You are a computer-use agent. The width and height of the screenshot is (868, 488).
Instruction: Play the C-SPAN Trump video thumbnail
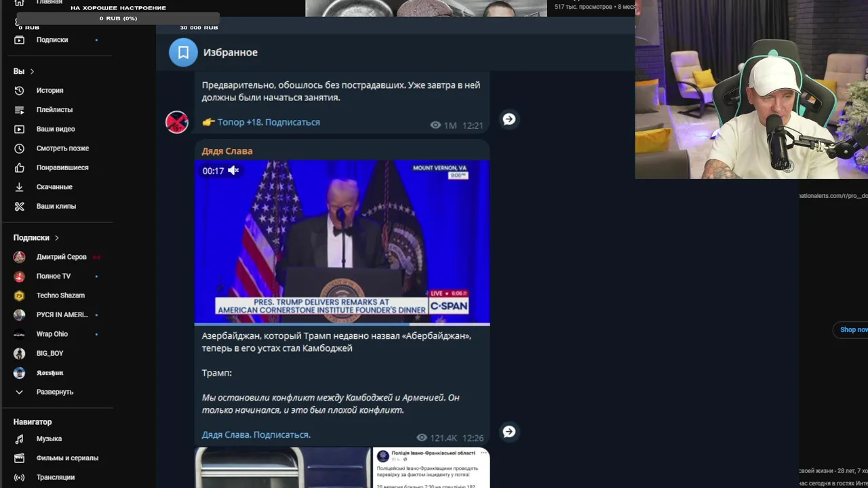pyautogui.click(x=342, y=242)
